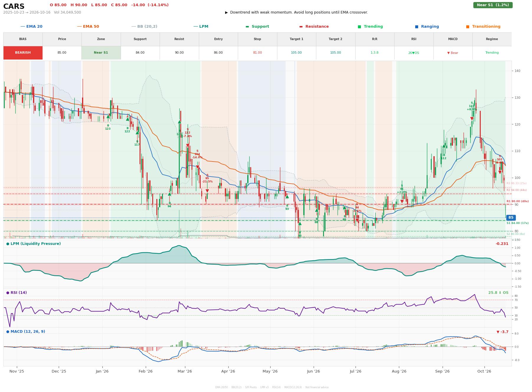Select the sell arrow labeled S 84 -5.6%
Image resolution: width=532 pixels, height=392 pixels.
pos(357,220)
